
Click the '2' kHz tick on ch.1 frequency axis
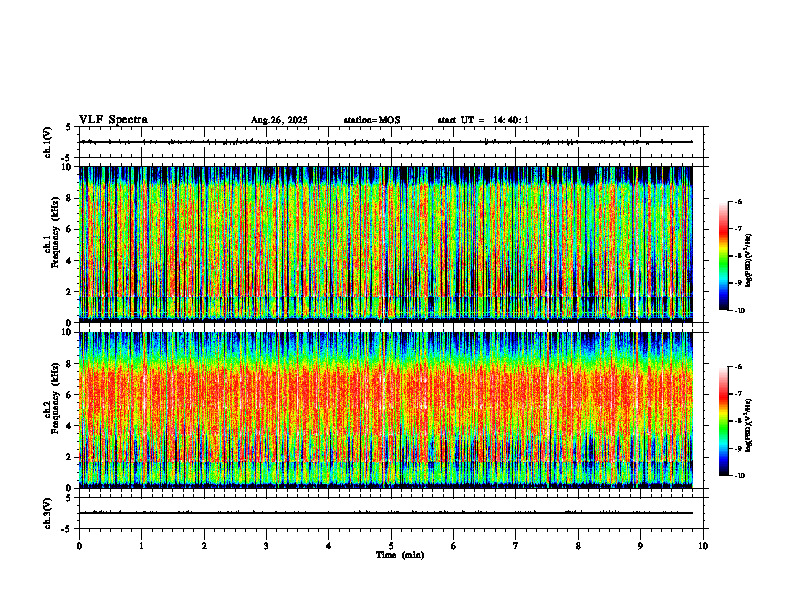coord(70,291)
